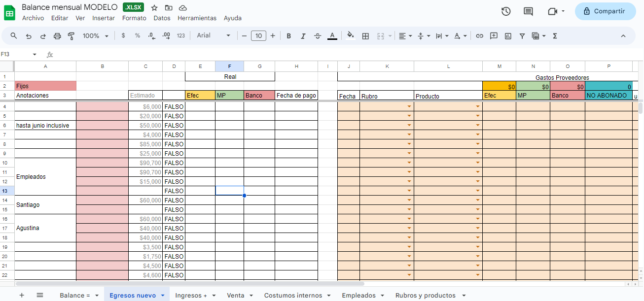
Task: Toggle italic formatting
Action: tap(303, 35)
